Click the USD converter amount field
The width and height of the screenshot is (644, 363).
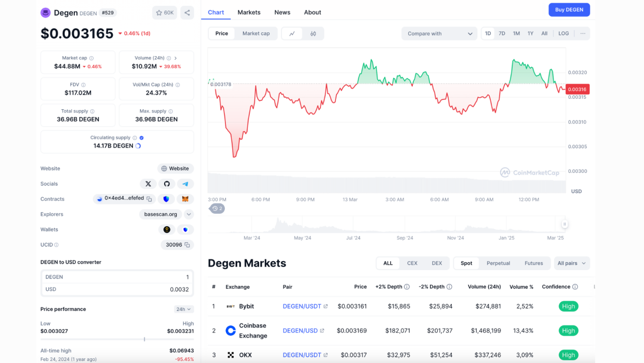(117, 289)
